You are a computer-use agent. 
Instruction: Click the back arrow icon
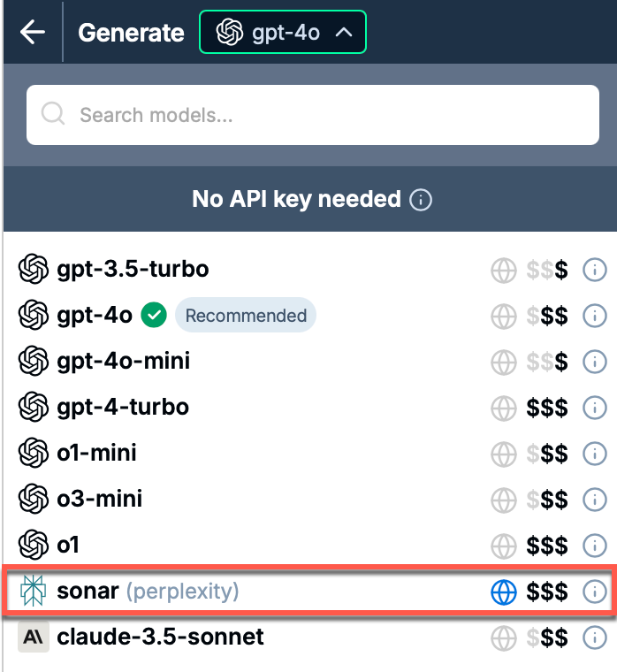pos(33,33)
